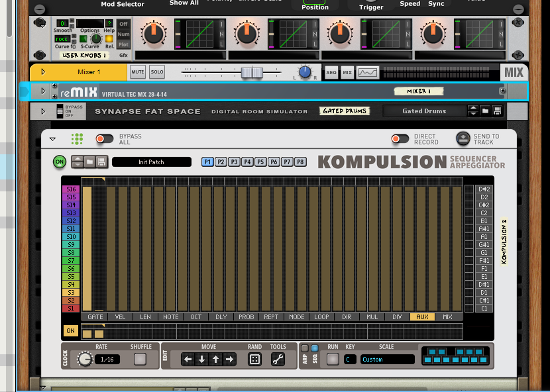Screen dimensions: 550x392
Task: Click the Mixer 1 blue pan knob
Action: [305, 72]
